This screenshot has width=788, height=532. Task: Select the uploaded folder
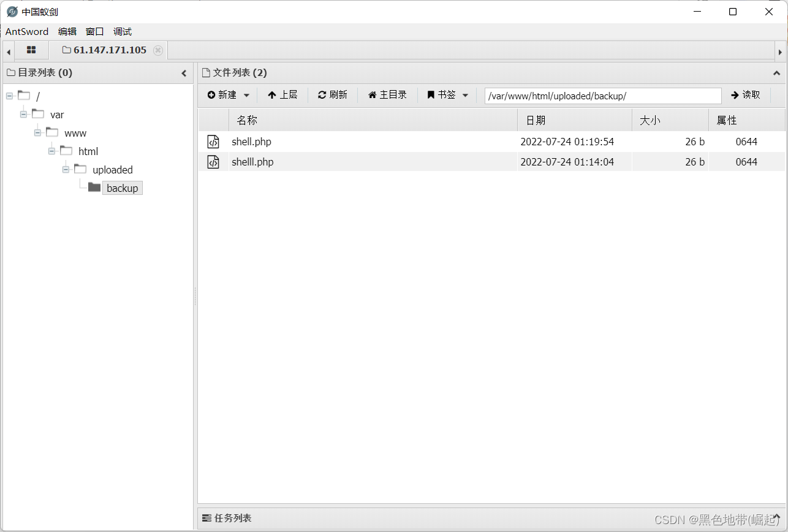(113, 170)
